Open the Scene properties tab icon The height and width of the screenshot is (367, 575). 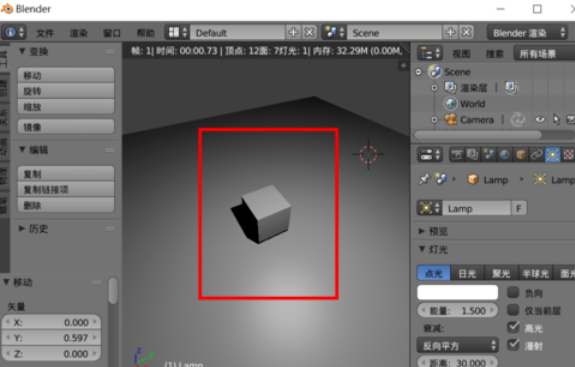489,155
